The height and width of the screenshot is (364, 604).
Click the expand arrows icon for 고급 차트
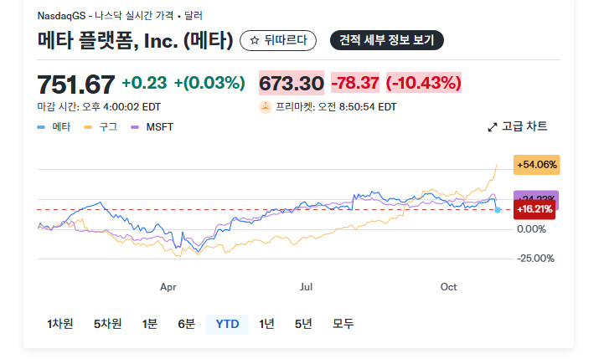pyautogui.click(x=492, y=127)
